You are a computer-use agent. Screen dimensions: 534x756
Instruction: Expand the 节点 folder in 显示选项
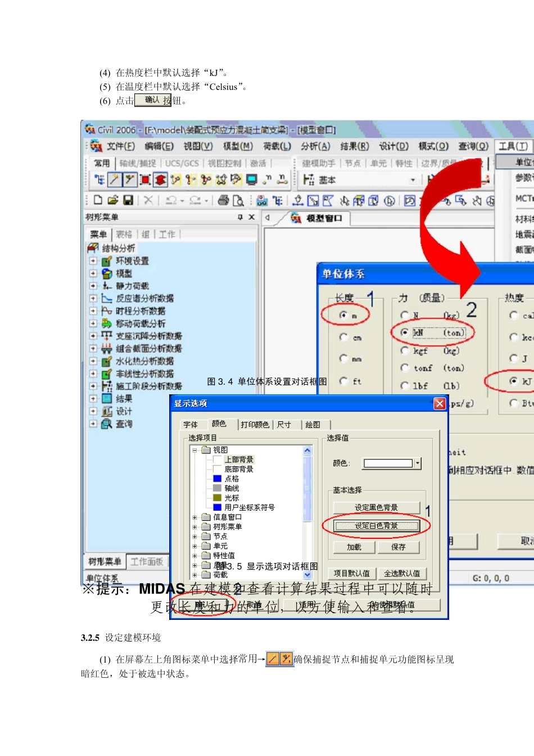click(194, 537)
